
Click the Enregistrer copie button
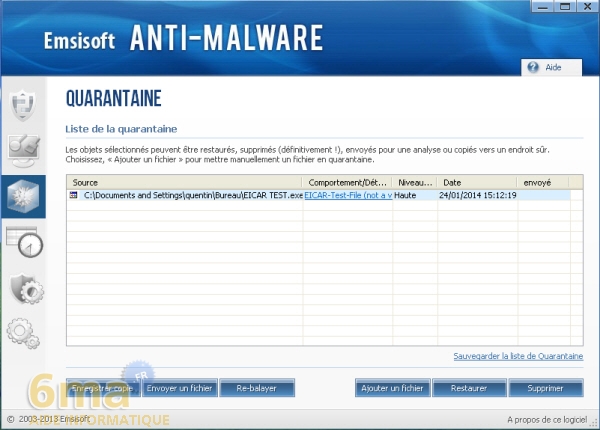coord(103,388)
